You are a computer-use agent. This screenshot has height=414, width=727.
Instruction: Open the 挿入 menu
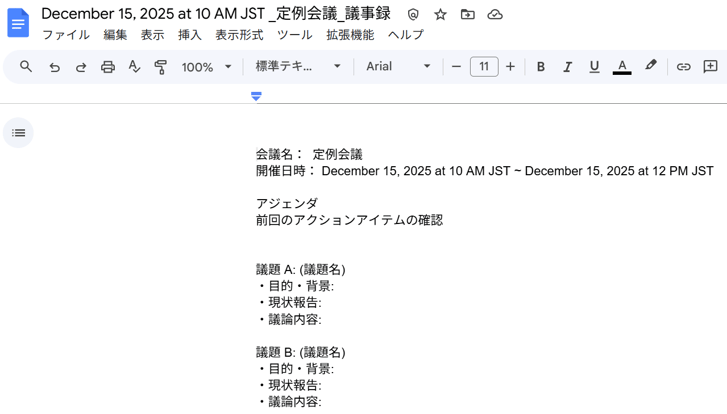[189, 35]
